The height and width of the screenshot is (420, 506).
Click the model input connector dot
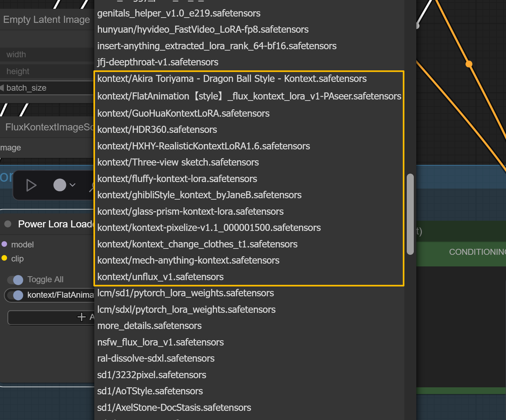5,244
